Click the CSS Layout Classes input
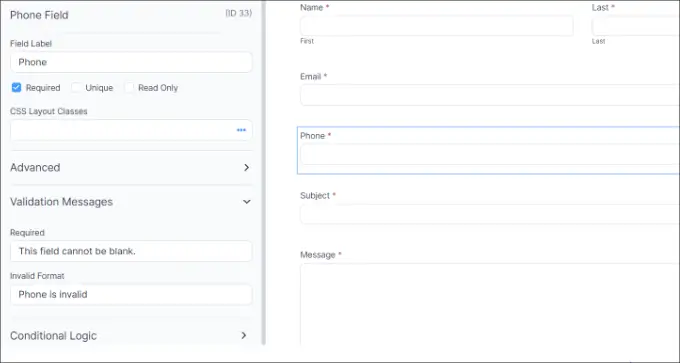Image resolution: width=680 pixels, height=363 pixels. tap(131, 130)
